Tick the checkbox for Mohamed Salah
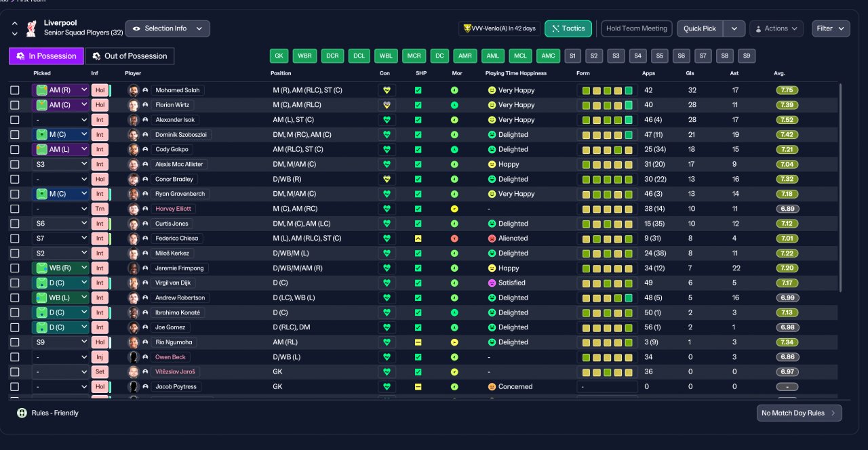The image size is (868, 450). (15, 90)
